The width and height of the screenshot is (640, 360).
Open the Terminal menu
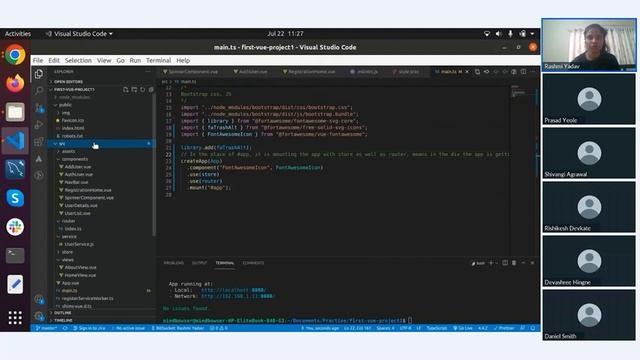[158, 60]
